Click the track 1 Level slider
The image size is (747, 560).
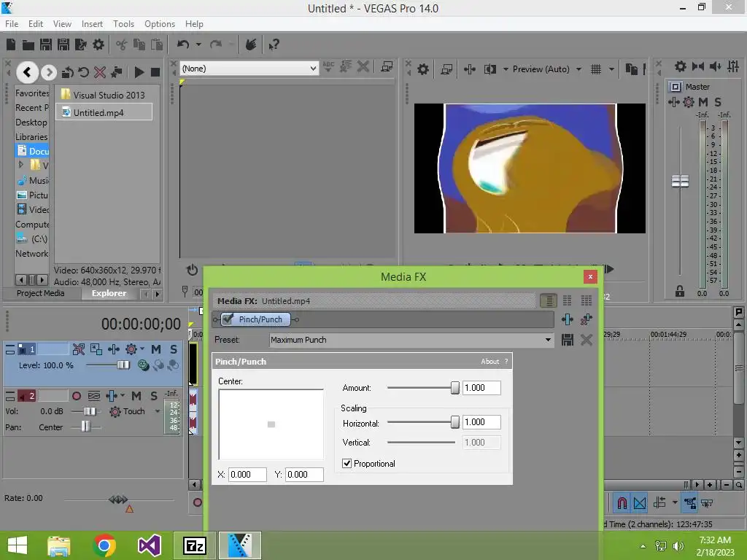tap(123, 365)
